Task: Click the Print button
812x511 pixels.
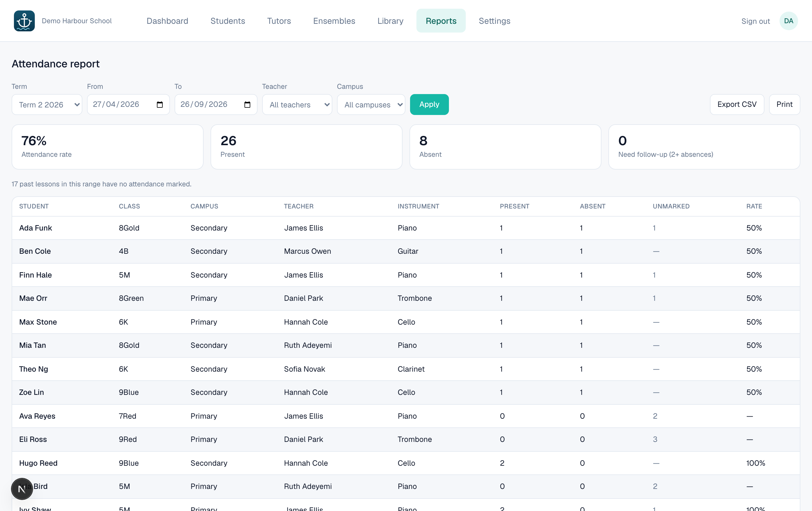Action: 784,105
